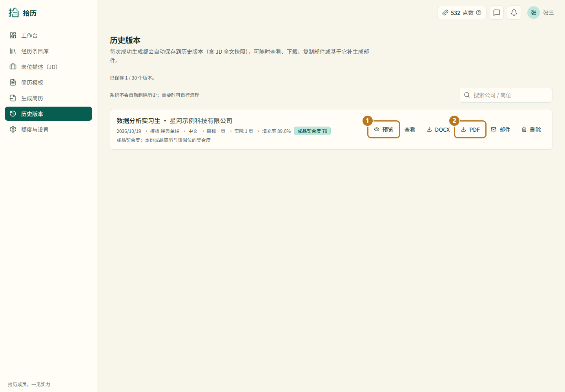
Task: Click the 生成简历 sidebar icon
Action: coord(13,98)
